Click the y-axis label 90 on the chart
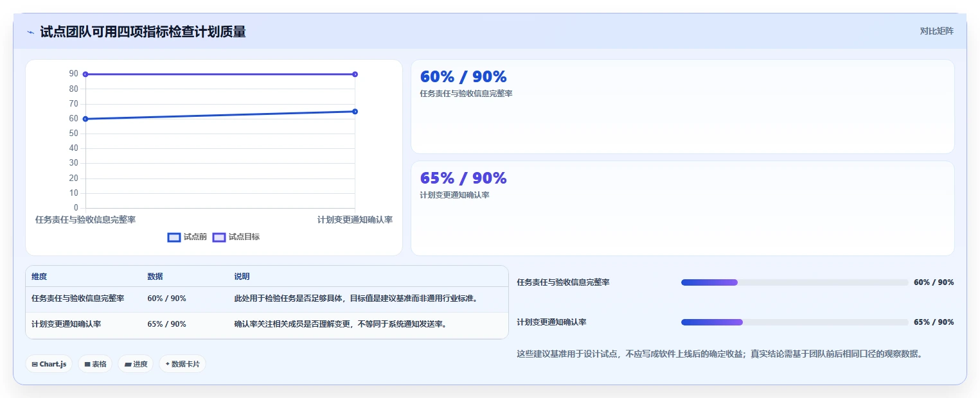Screen dimensions: 980x398 [74, 74]
